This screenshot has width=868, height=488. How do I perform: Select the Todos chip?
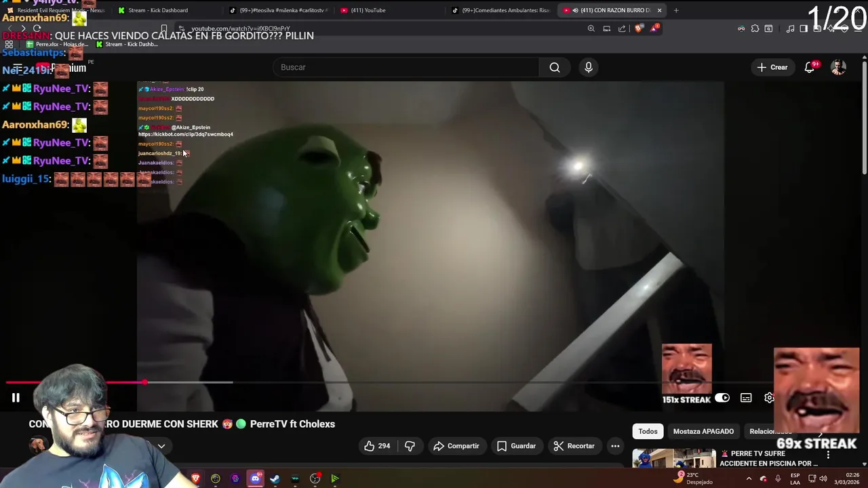[x=648, y=431]
